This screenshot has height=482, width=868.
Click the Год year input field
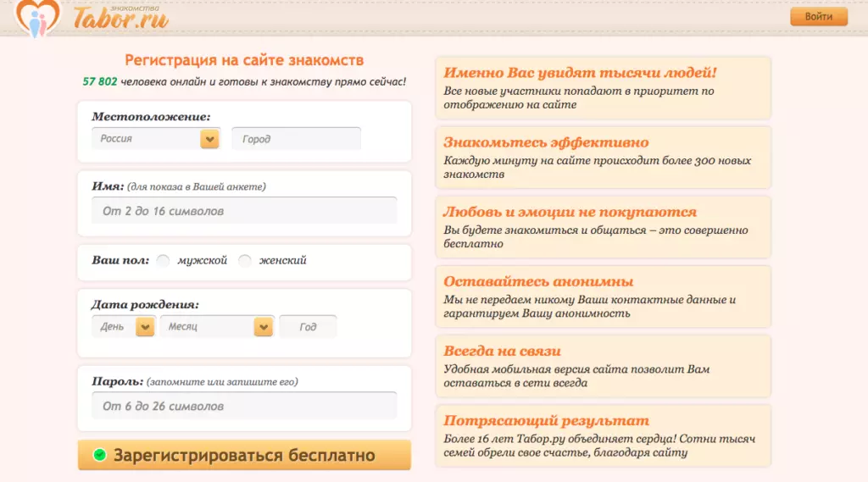click(308, 326)
